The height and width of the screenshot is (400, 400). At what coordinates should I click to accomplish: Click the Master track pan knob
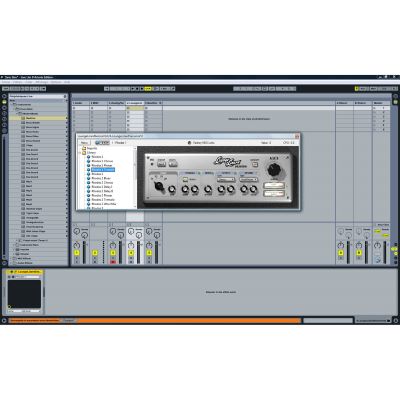[x=377, y=245]
